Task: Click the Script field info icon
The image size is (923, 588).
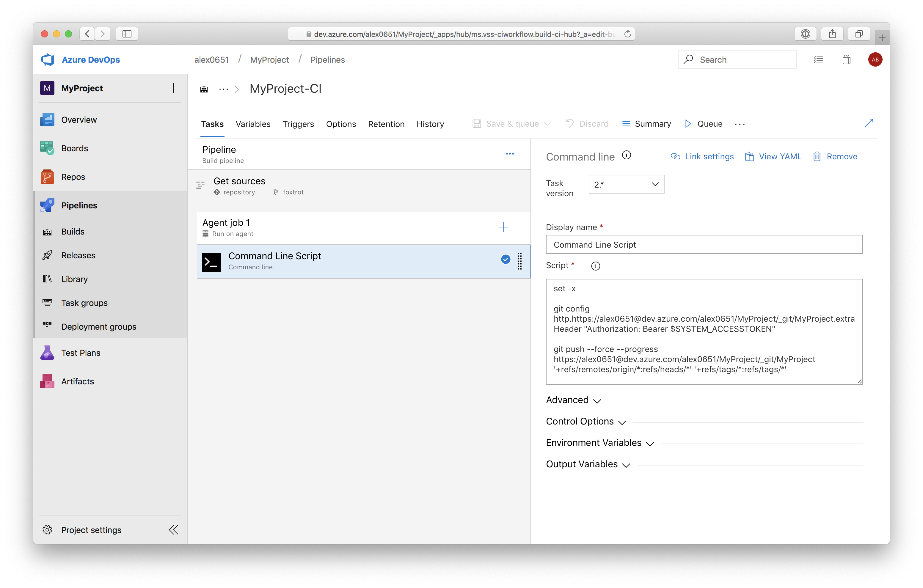Action: (595, 266)
